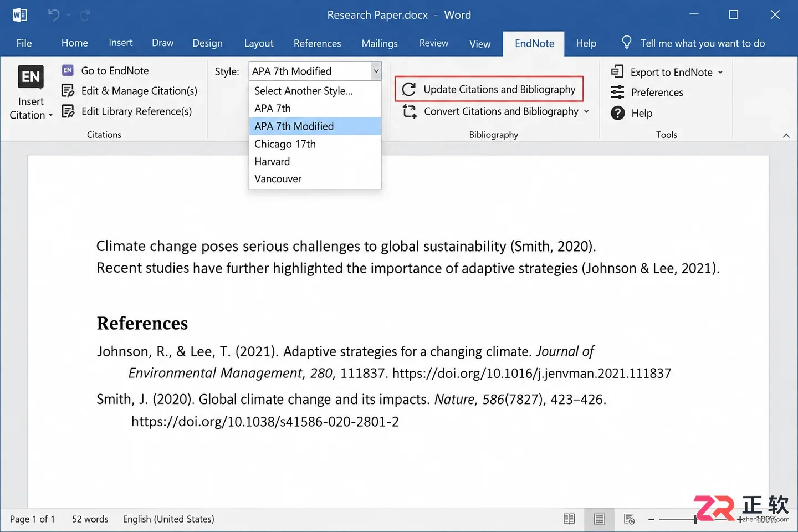The height and width of the screenshot is (532, 798).
Task: Switch to Web Layout view
Action: (629, 519)
